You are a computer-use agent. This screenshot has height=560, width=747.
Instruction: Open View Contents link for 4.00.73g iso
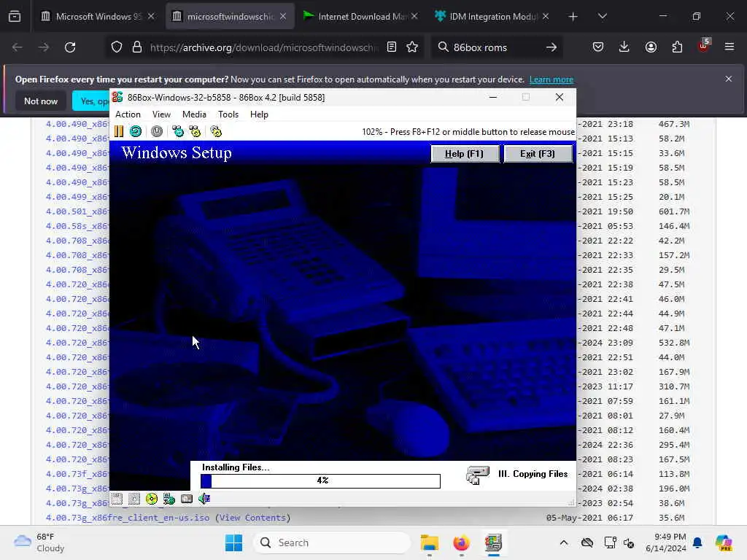click(252, 518)
